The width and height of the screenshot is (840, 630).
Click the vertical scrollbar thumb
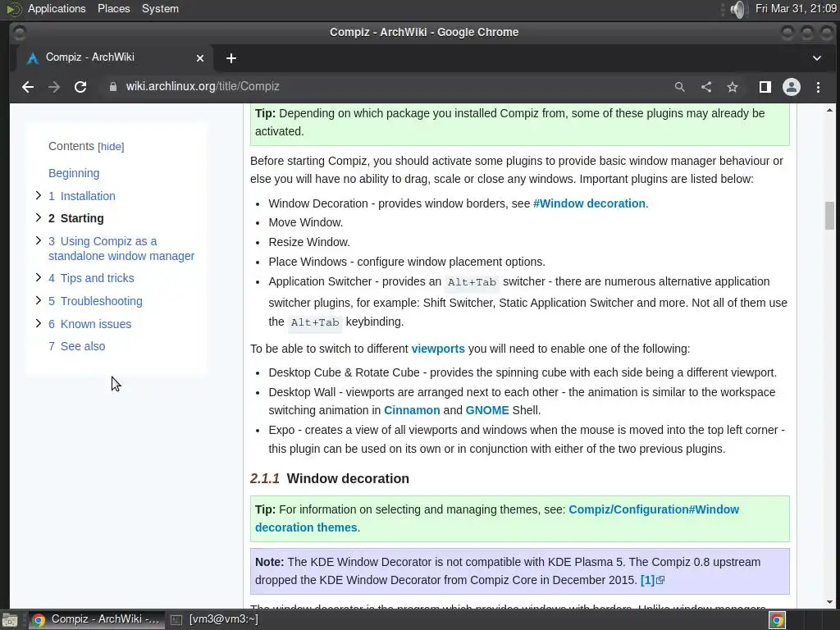click(829, 216)
